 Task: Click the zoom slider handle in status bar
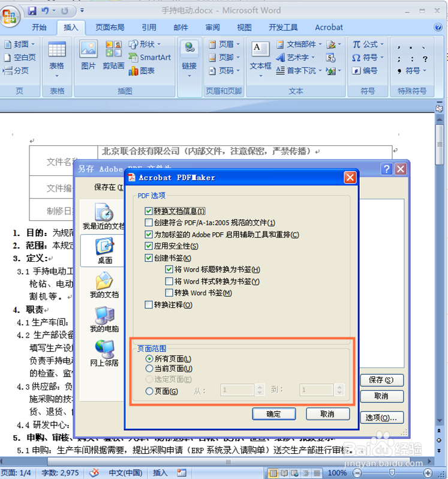392,473
